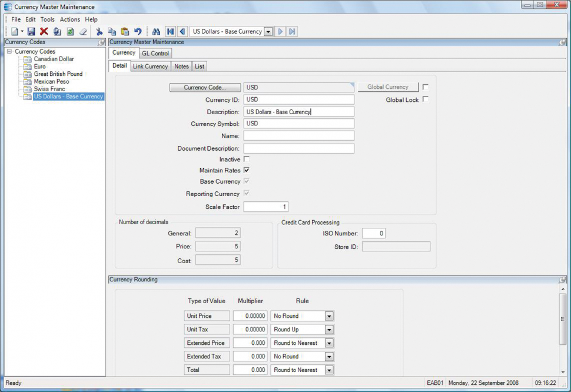Click the Clear eraser icon

coord(83,32)
